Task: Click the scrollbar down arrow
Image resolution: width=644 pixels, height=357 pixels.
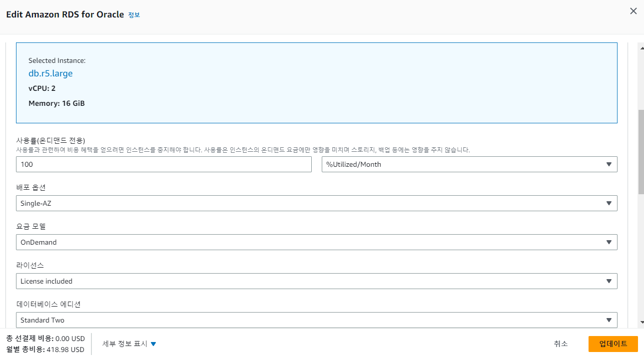Action: pyautogui.click(x=642, y=323)
